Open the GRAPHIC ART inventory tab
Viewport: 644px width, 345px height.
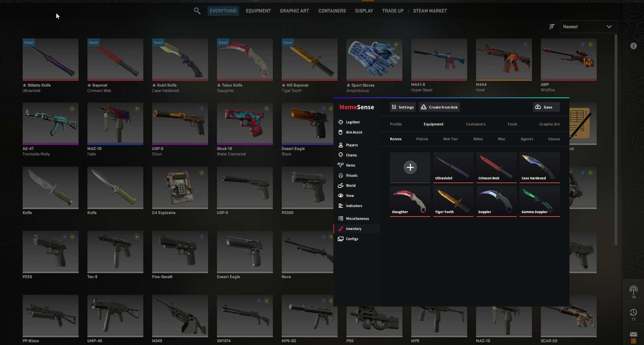(294, 11)
